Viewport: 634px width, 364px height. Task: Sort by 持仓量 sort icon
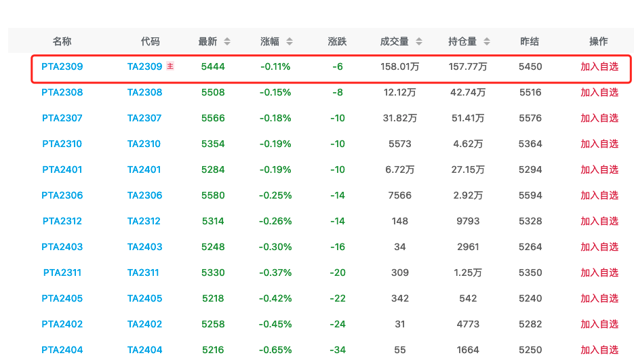tap(487, 41)
